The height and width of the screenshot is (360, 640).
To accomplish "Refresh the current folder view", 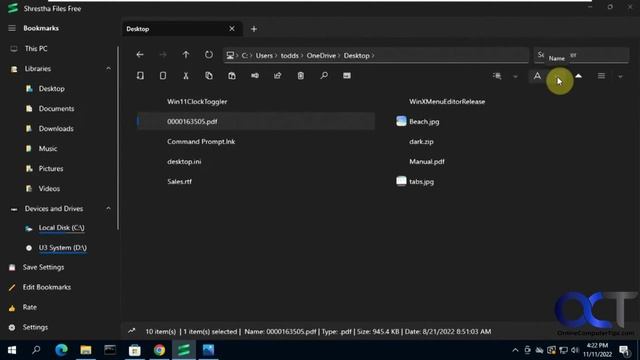I will tap(209, 55).
